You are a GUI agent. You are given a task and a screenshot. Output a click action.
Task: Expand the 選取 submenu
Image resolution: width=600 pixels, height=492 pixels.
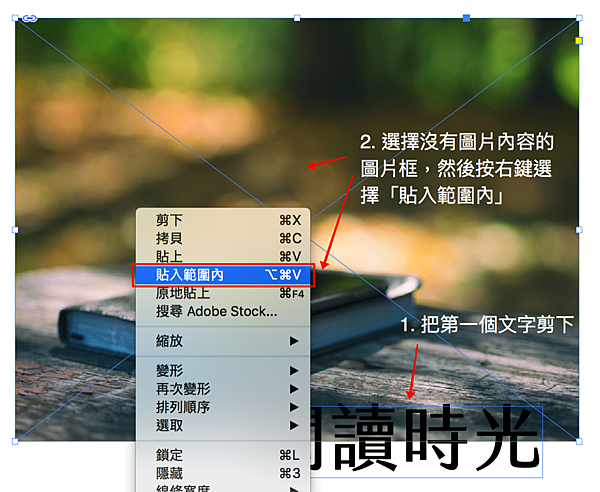223,425
